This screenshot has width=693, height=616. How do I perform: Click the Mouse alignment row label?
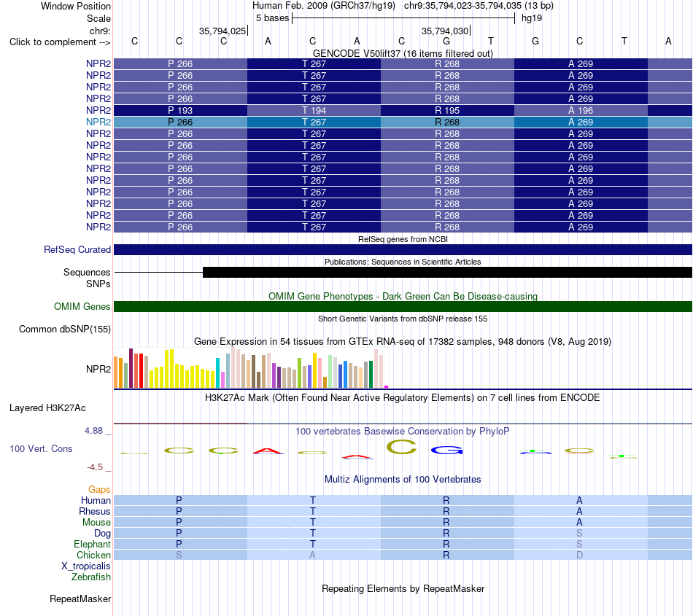[96, 523]
